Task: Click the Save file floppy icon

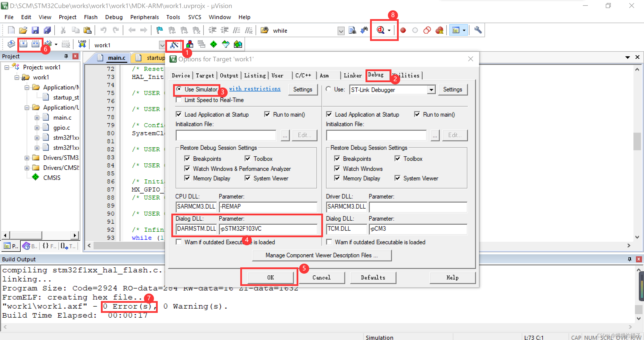Action: [x=35, y=30]
